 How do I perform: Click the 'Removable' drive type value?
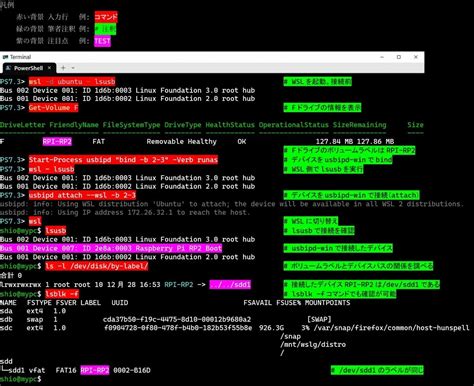pyautogui.click(x=165, y=142)
